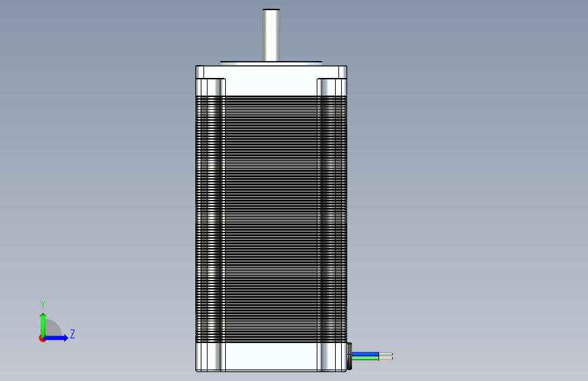Click the black cable bushing on the rear cap
Viewport: 588px width, 381px height.
coord(349,356)
